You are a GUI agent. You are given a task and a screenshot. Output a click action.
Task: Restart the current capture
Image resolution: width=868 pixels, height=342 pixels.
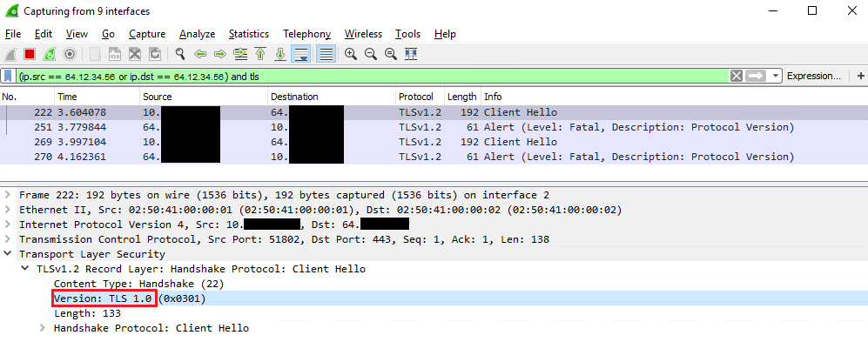tap(50, 54)
